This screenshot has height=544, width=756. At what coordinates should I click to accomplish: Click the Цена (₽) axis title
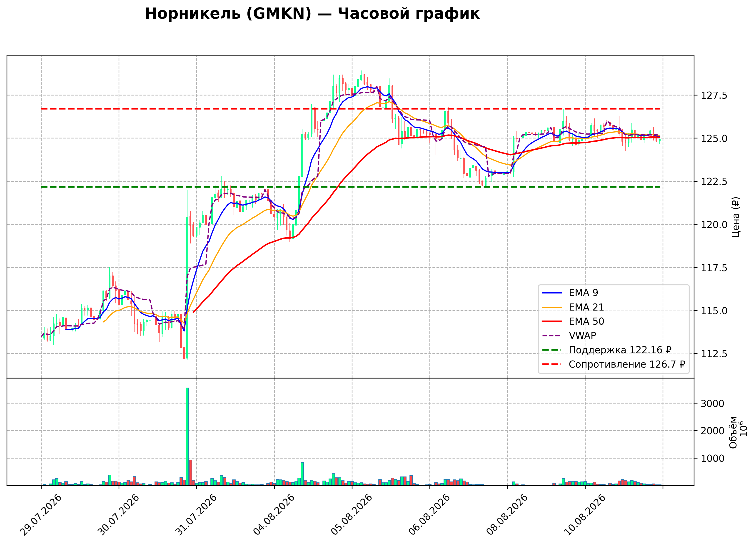tap(736, 217)
